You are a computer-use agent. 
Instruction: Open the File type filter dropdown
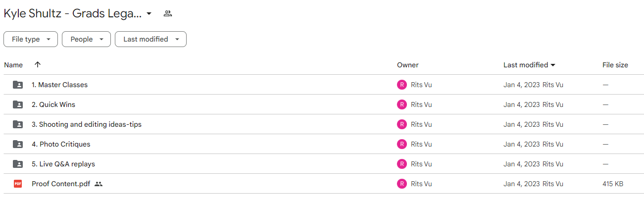tap(31, 39)
